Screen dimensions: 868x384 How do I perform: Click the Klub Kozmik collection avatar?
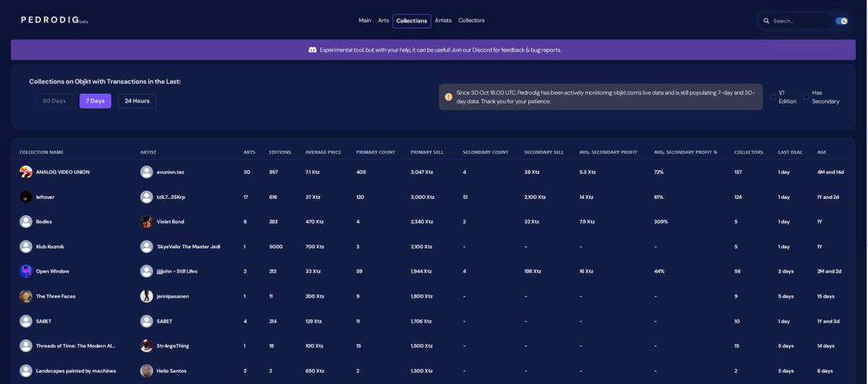[26, 247]
